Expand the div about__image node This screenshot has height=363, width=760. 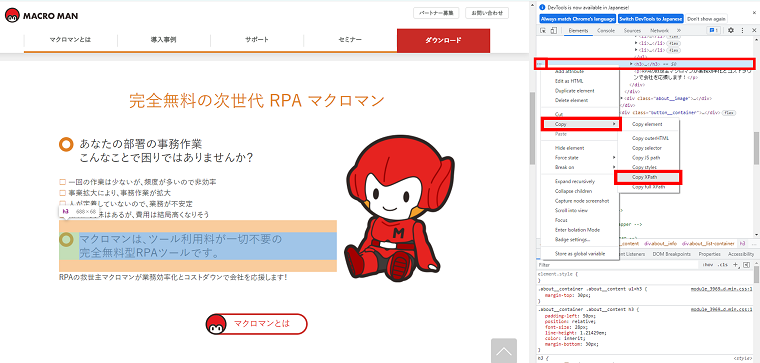click(622, 98)
